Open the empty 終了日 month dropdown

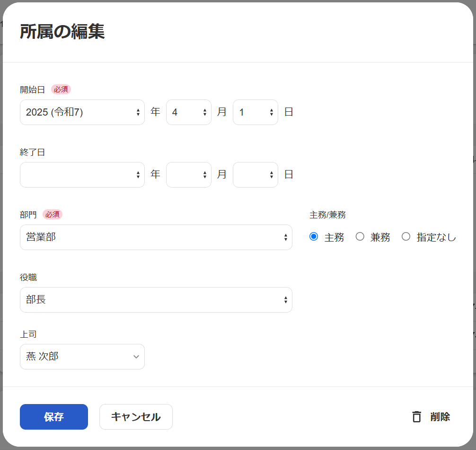[x=188, y=174]
